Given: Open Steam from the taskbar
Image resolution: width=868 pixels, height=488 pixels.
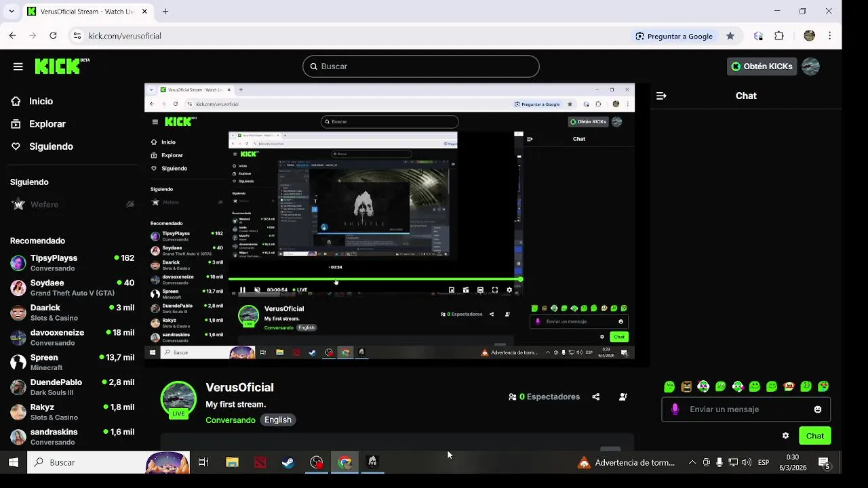Looking at the screenshot, I should pyautogui.click(x=288, y=462).
